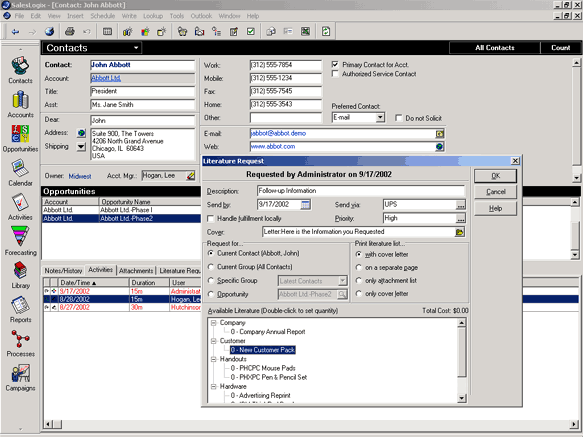
Task: Click the list view toolbar icon
Action: pyautogui.click(x=107, y=32)
